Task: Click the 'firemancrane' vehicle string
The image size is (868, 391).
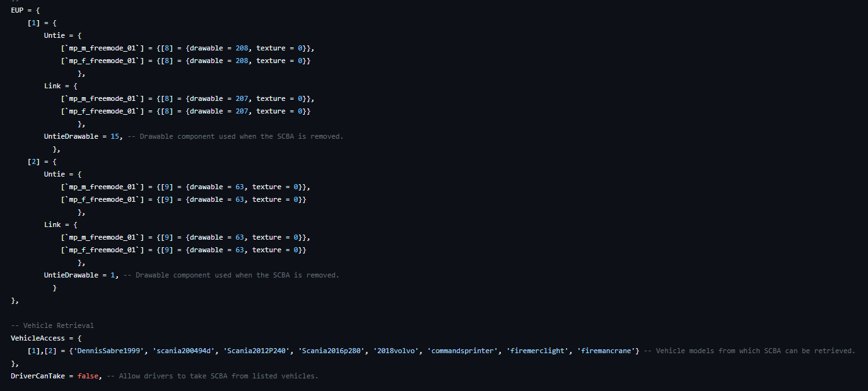Action: point(606,351)
